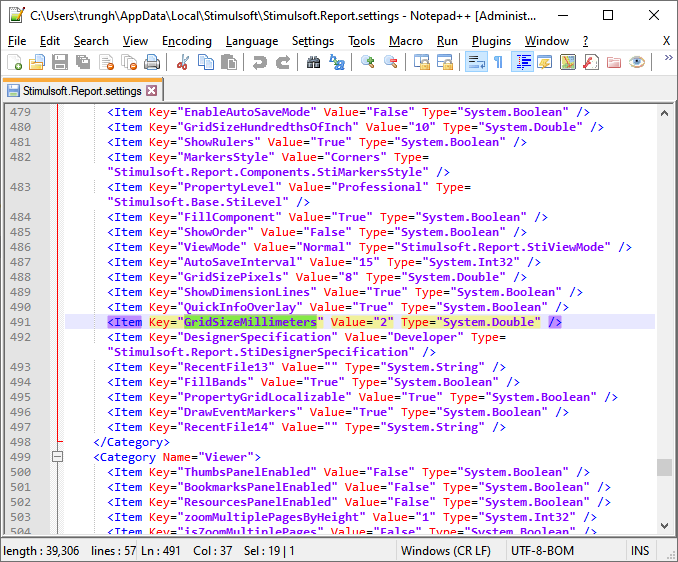Image resolution: width=678 pixels, height=562 pixels.
Task: Close the Stimulsoft.Report.settings tab
Action: point(151,90)
